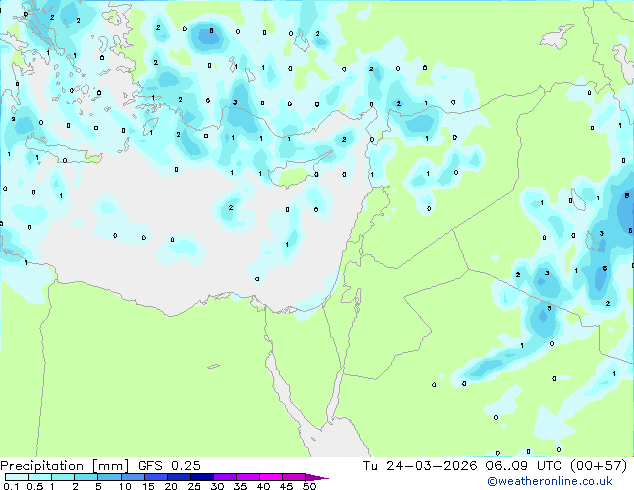Image resolution: width=634 pixels, height=490 pixels.
Task: Click the "45" legend scale label
Action: pyautogui.click(x=286, y=486)
